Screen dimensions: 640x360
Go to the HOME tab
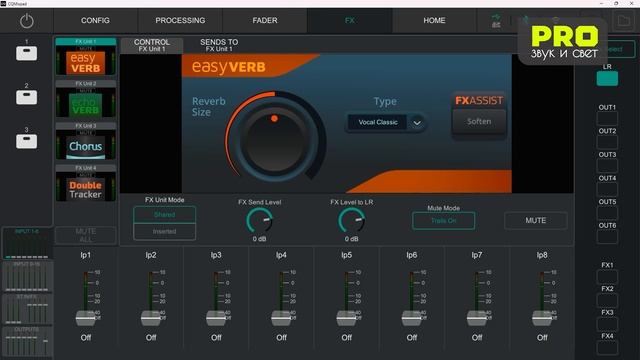click(434, 20)
